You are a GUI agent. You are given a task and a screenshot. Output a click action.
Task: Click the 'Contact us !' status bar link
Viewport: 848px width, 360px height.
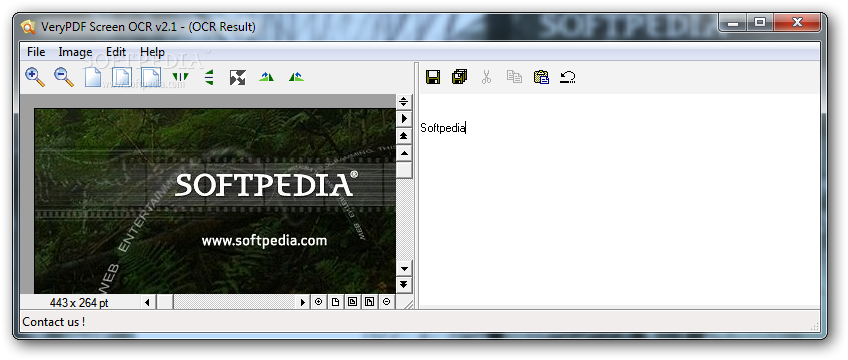point(54,322)
